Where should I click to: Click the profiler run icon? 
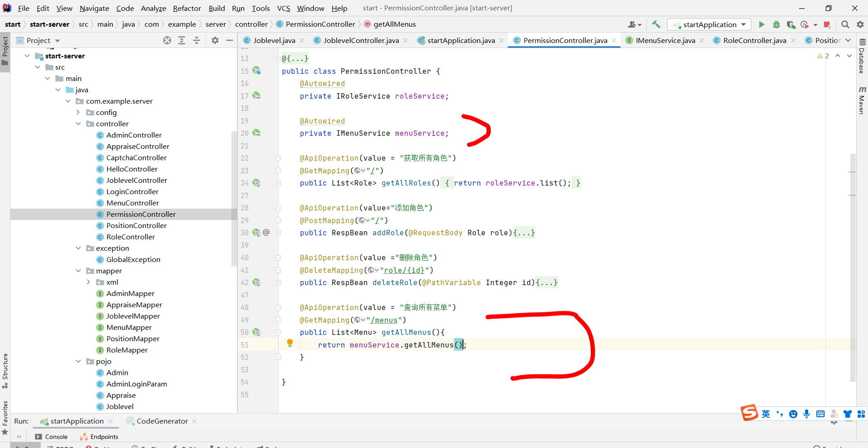click(805, 24)
